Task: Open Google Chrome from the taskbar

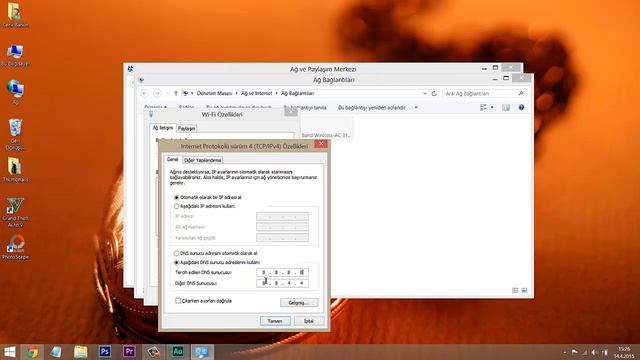Action: tap(32, 352)
